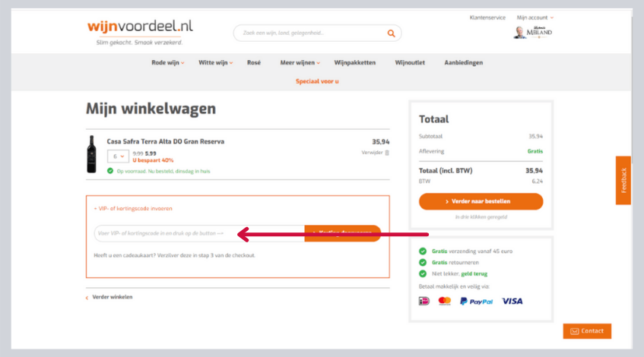
Task: Open the Rosé category
Action: tap(254, 63)
